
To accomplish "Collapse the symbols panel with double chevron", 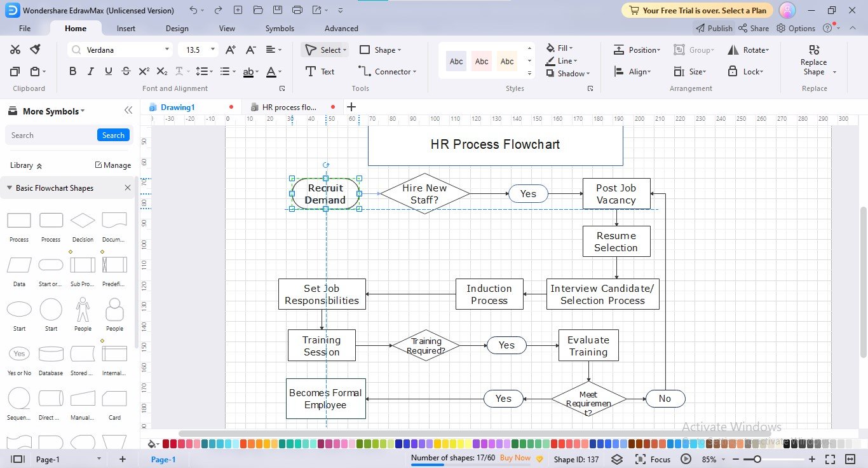I will click(x=128, y=111).
